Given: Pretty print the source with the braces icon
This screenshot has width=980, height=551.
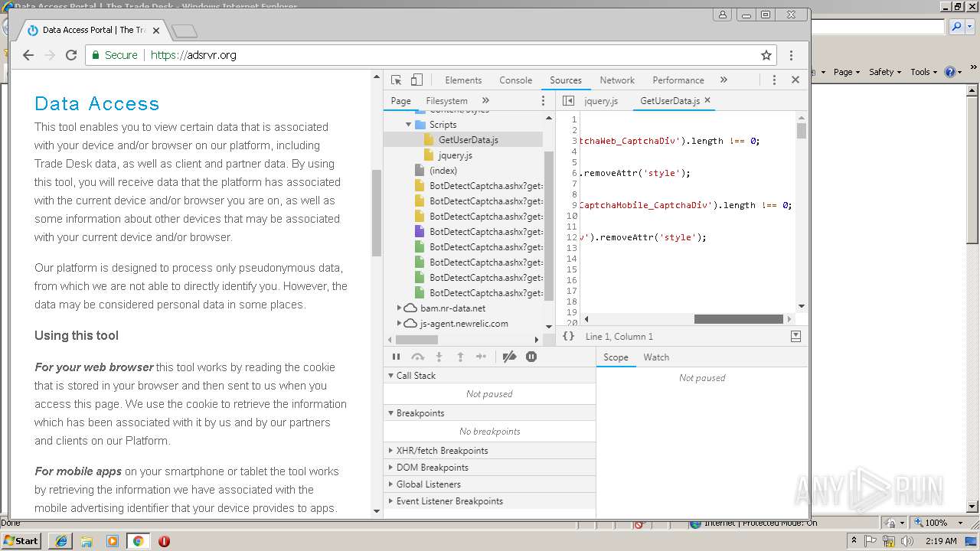Looking at the screenshot, I should (568, 336).
